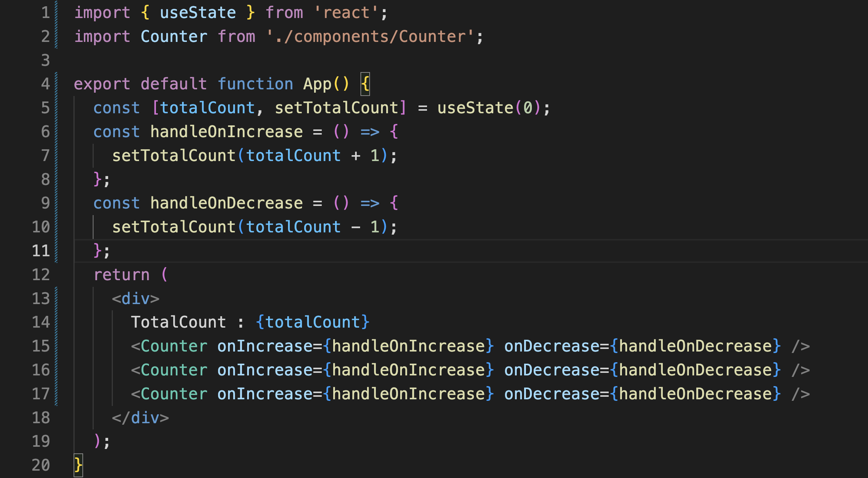Click the return keyword

coord(121,275)
